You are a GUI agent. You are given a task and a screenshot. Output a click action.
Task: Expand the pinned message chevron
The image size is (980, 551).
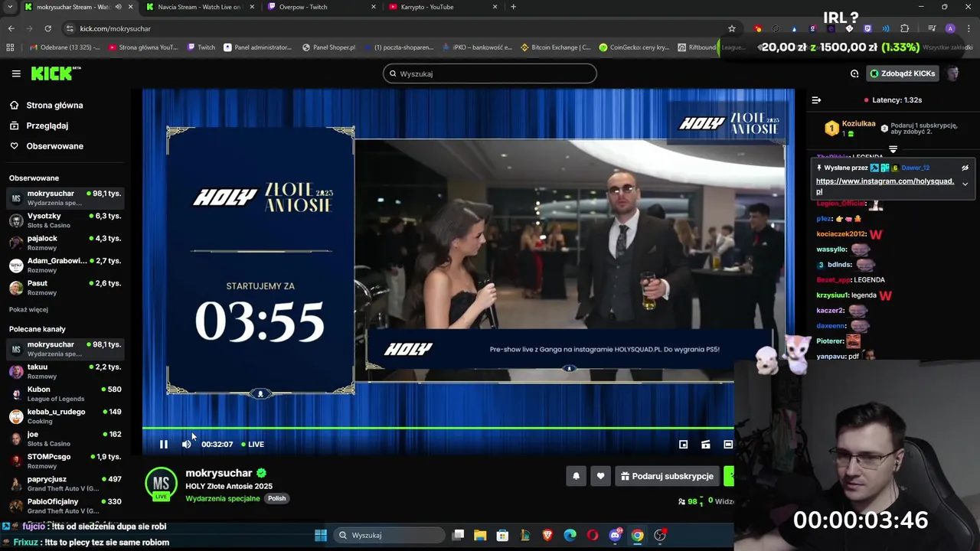(x=965, y=184)
